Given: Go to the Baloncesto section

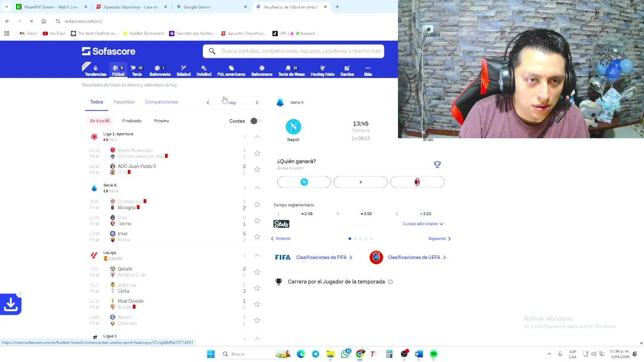Looking at the screenshot, I should pyautogui.click(x=160, y=71).
